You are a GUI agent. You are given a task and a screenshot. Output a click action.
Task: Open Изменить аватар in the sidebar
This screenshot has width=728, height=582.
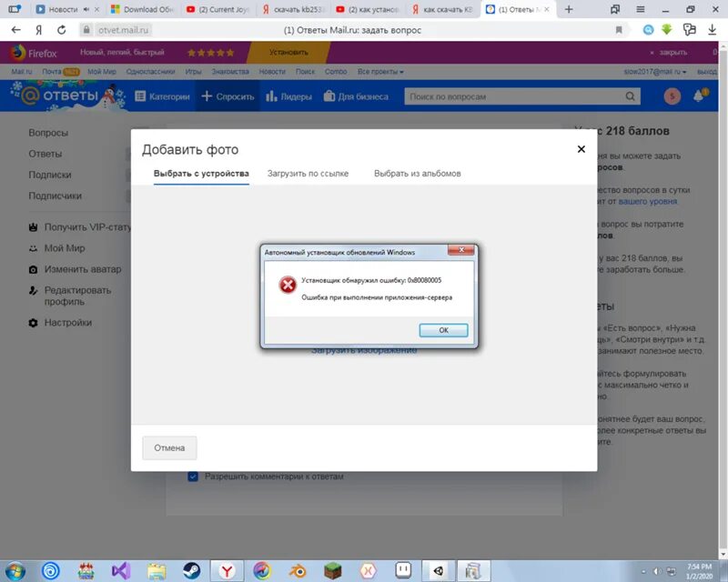click(x=75, y=269)
